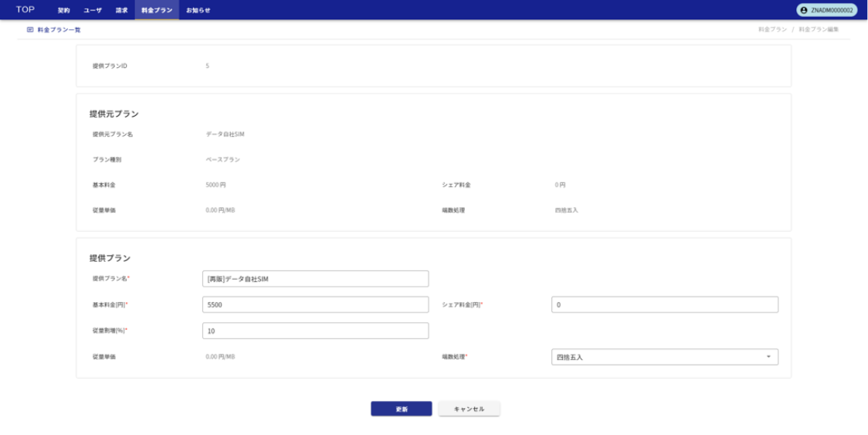Open the 請求 menu
Screen dimensions: 868x435
[x=122, y=10]
